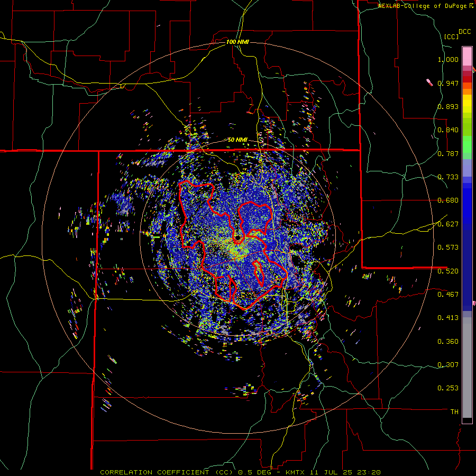Screen dimensions: 476x476
Task: Select the 0.360 legend value
Action: click(448, 342)
